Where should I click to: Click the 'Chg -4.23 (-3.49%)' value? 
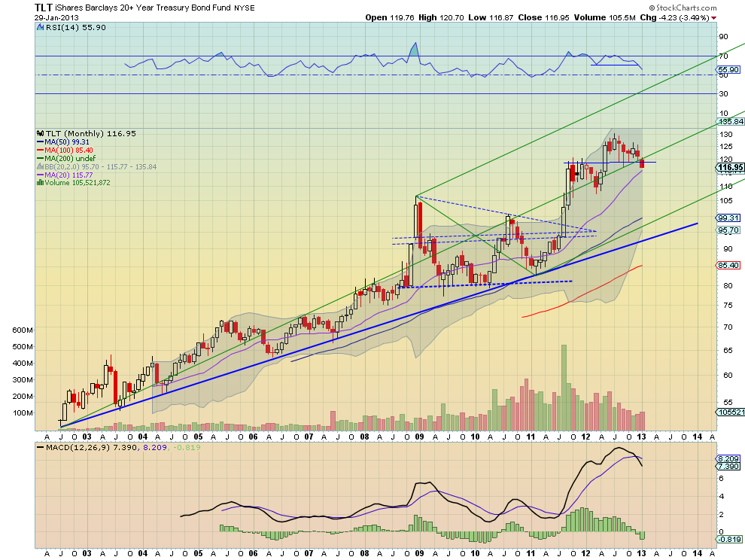pos(675,17)
